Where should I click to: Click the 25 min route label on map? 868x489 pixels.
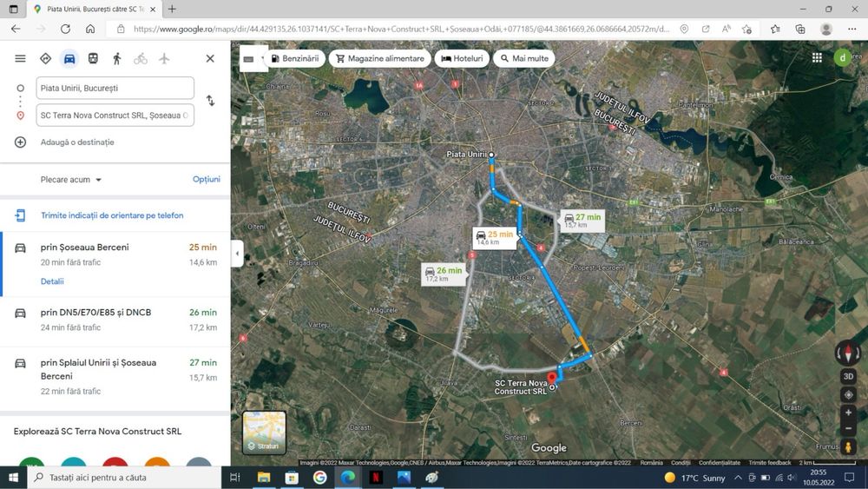(495, 238)
